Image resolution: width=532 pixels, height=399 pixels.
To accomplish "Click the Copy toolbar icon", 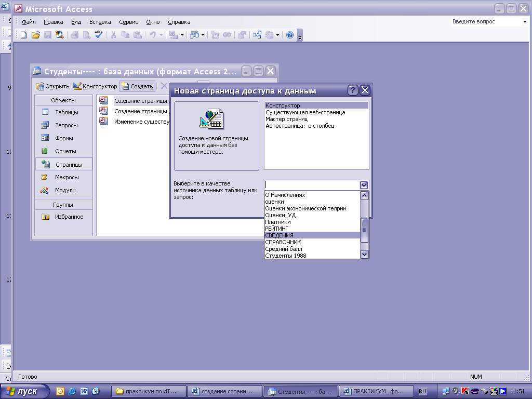I will (126, 35).
